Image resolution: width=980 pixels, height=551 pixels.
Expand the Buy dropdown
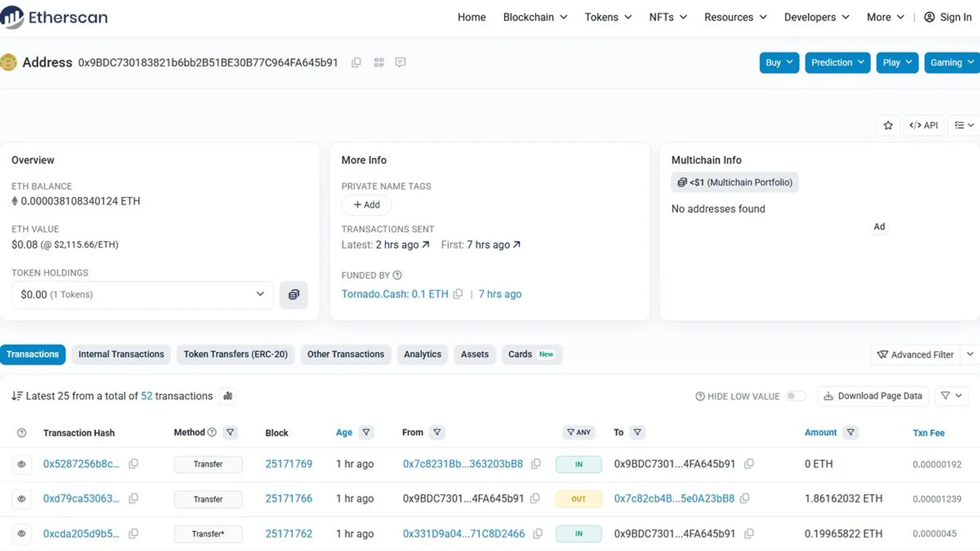(x=779, y=62)
